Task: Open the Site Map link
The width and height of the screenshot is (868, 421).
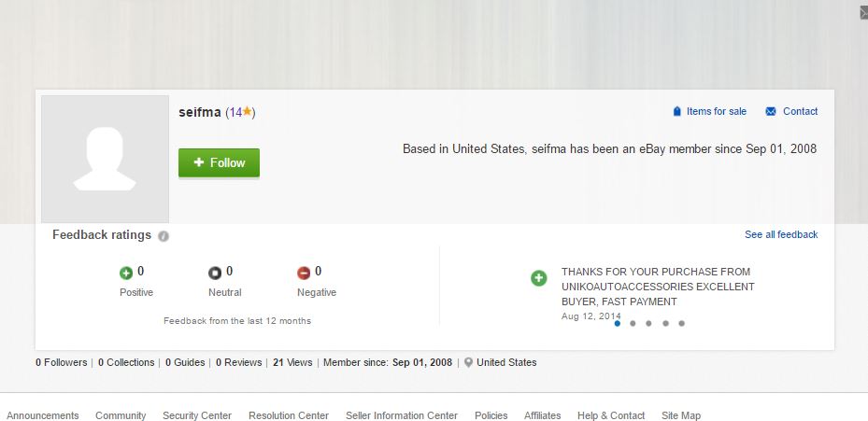Action: (x=681, y=415)
